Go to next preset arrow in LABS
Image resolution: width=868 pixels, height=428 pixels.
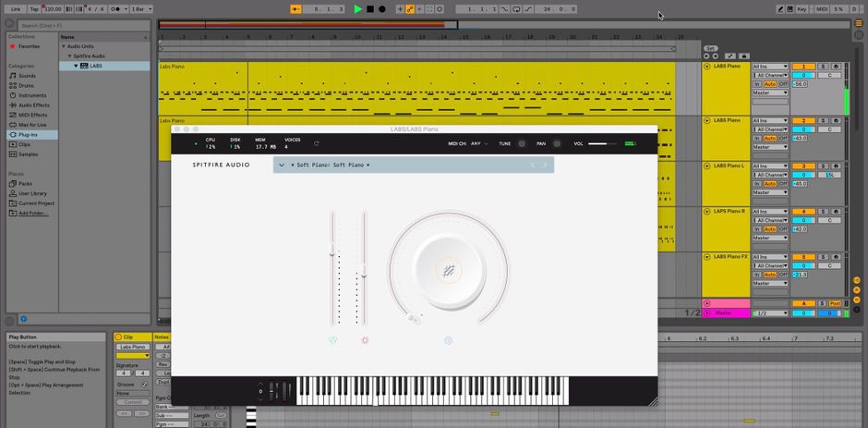click(545, 165)
